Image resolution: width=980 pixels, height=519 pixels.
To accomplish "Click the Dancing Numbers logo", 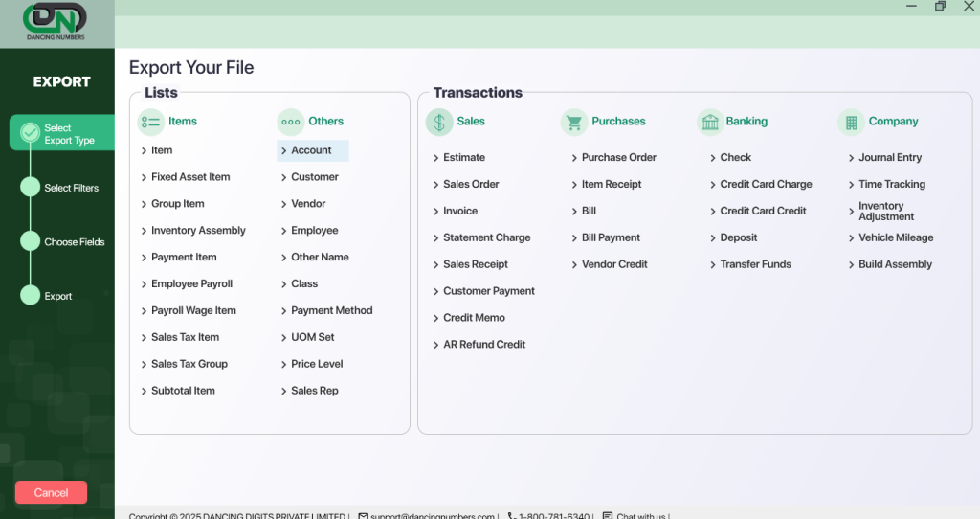I will coord(56,22).
